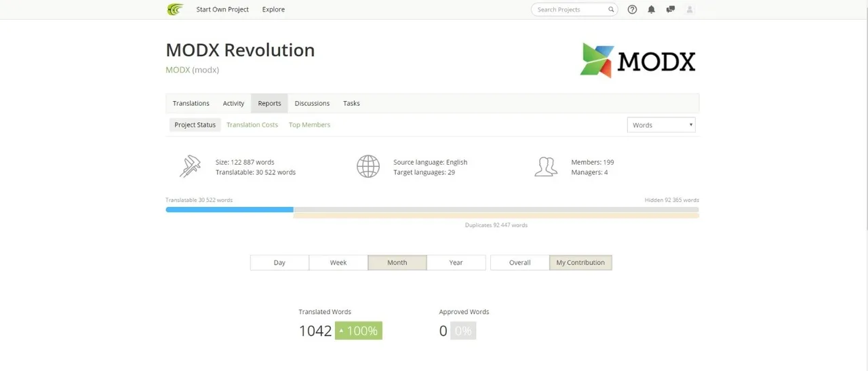Open the notifications bell icon

click(x=652, y=9)
